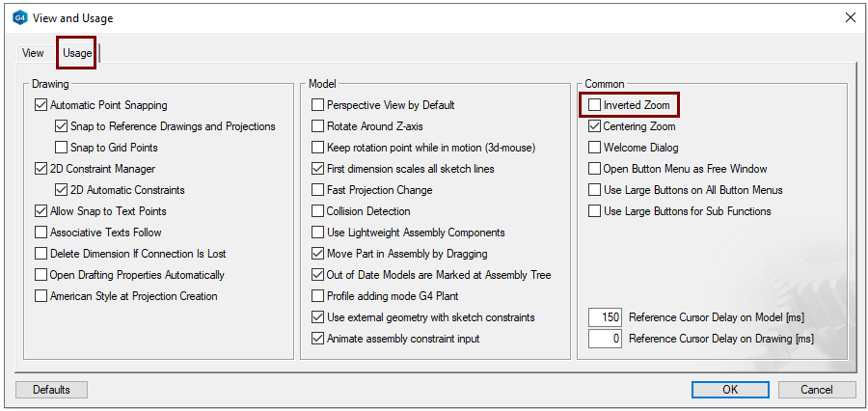Confirm settings with OK button
868x411 pixels.
coord(730,390)
